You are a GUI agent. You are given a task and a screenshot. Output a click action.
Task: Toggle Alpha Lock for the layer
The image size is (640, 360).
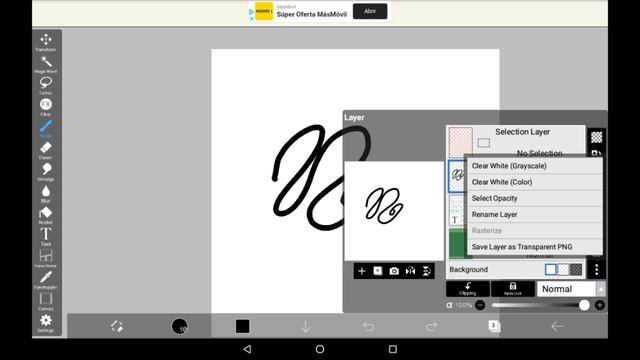click(513, 289)
